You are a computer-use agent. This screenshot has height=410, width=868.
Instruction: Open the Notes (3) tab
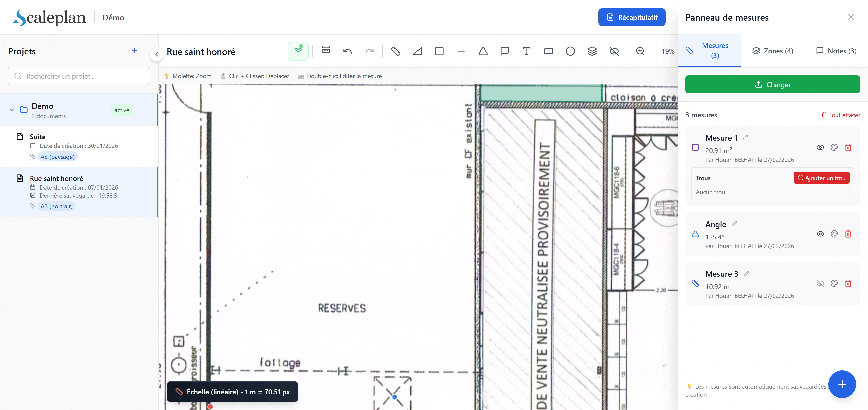click(x=836, y=51)
